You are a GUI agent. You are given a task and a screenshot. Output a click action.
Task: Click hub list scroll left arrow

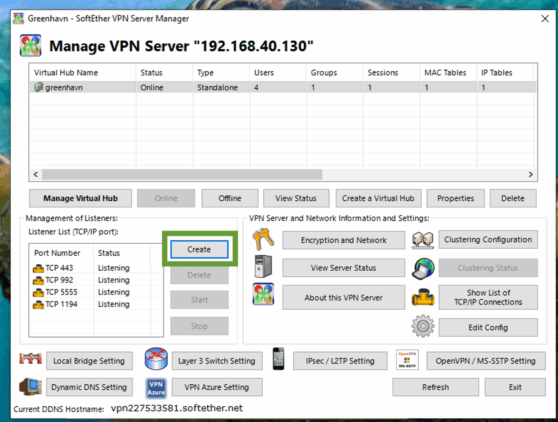point(36,174)
